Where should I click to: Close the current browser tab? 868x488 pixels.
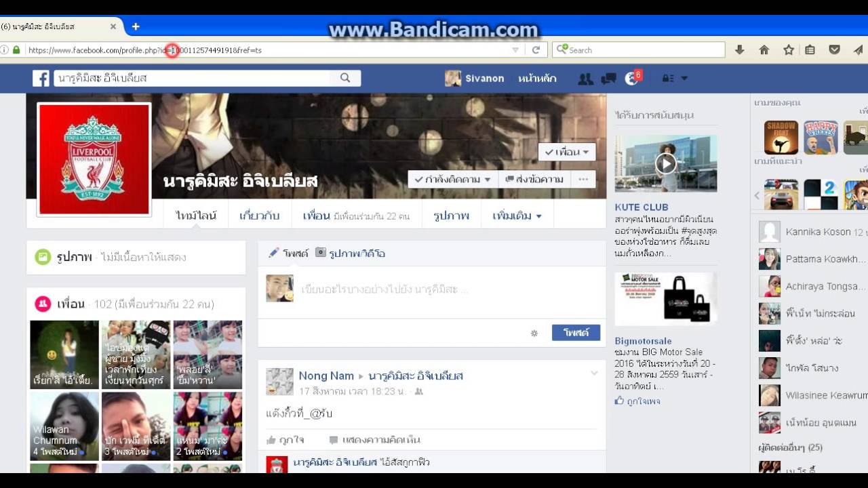click(113, 26)
